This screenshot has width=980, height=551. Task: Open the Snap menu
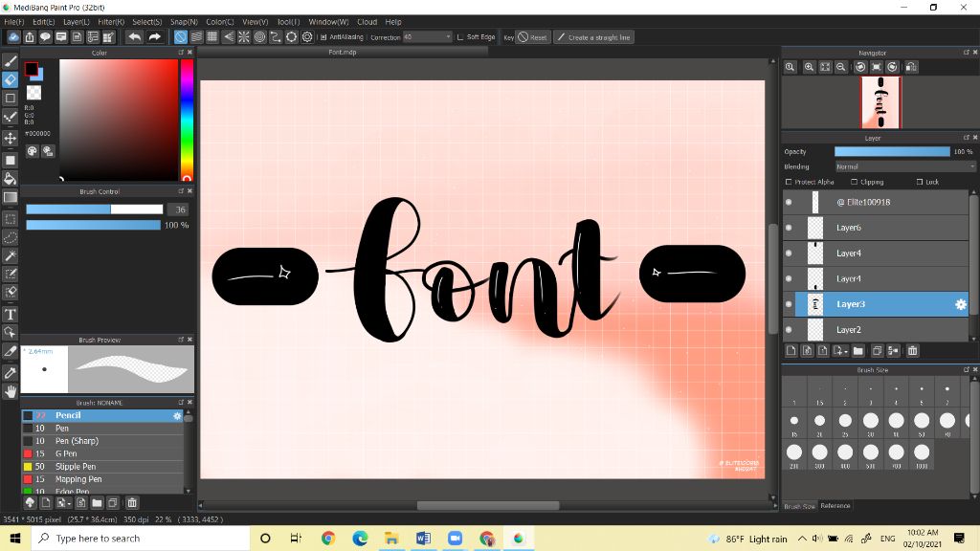click(184, 22)
